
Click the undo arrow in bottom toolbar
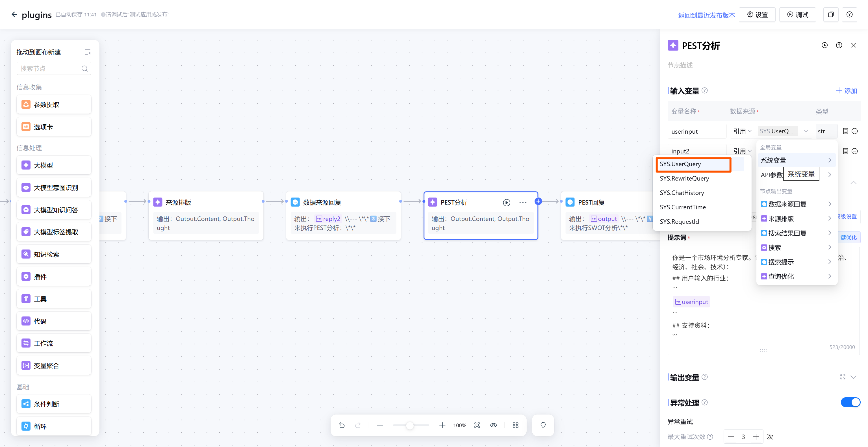pos(342,425)
